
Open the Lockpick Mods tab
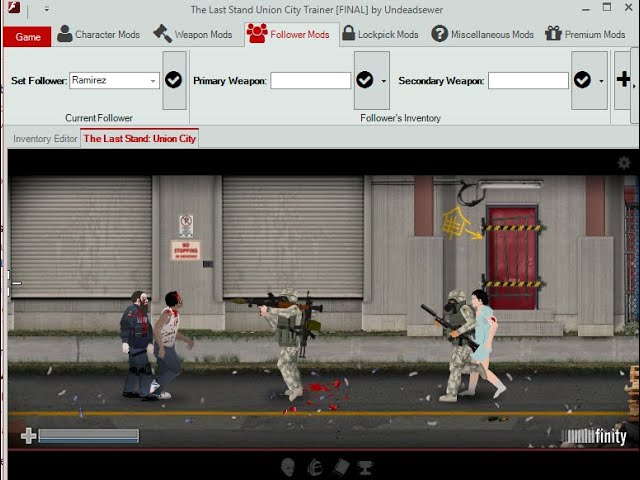click(380, 35)
